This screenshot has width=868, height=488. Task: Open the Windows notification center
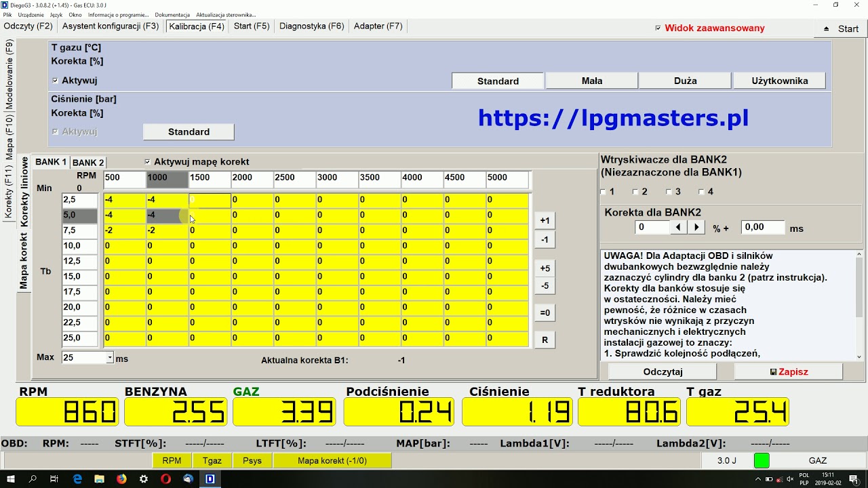tap(854, 479)
